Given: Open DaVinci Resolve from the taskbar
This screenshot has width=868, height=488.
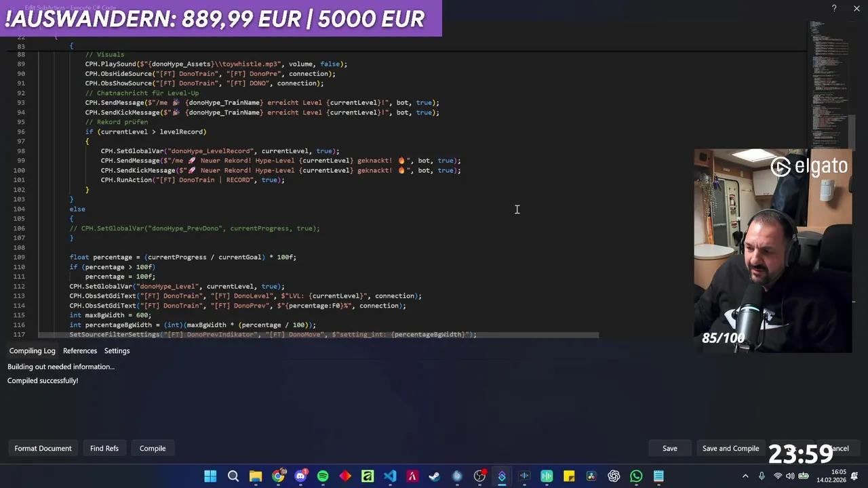Looking at the screenshot, I should click(591, 476).
